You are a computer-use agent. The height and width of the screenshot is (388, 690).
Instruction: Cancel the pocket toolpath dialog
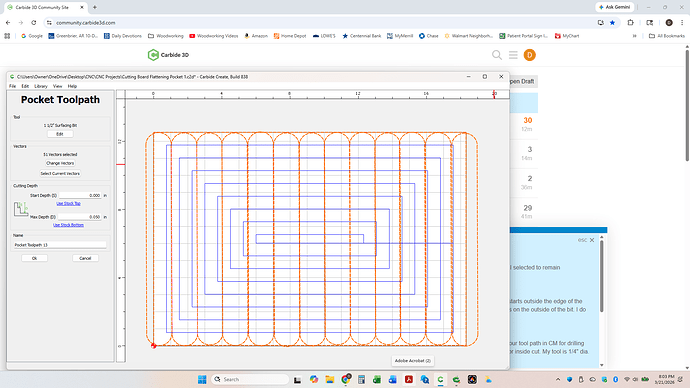[85, 258]
